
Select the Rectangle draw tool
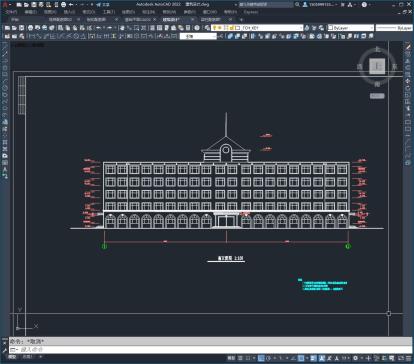[5, 75]
